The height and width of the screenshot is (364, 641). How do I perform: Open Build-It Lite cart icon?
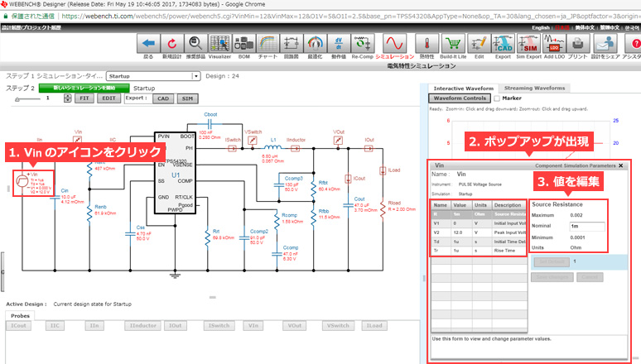point(453,43)
